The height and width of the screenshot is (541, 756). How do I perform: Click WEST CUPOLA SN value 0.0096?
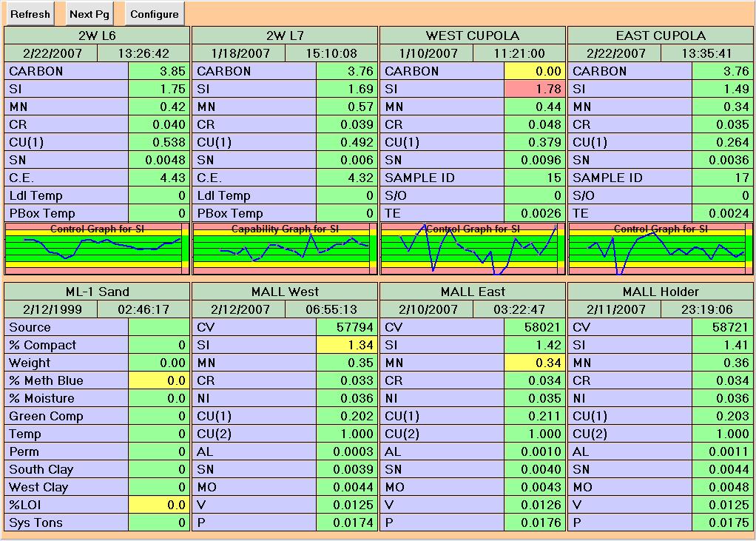[535, 160]
